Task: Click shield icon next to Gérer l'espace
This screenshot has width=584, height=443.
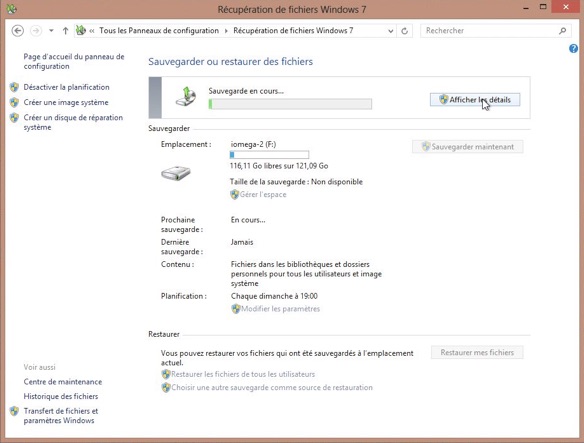Action: 234,194
